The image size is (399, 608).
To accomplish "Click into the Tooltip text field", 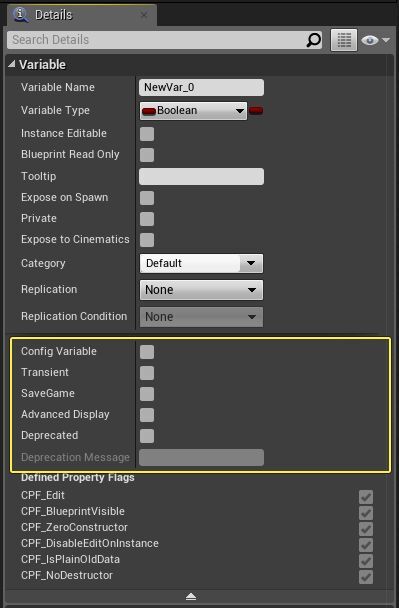I will (x=201, y=176).
